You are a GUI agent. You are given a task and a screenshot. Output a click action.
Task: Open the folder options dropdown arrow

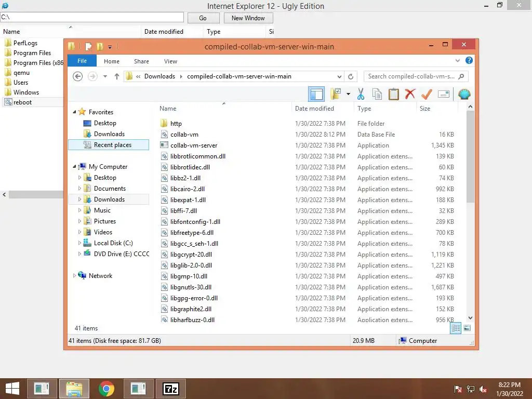[x=348, y=94]
